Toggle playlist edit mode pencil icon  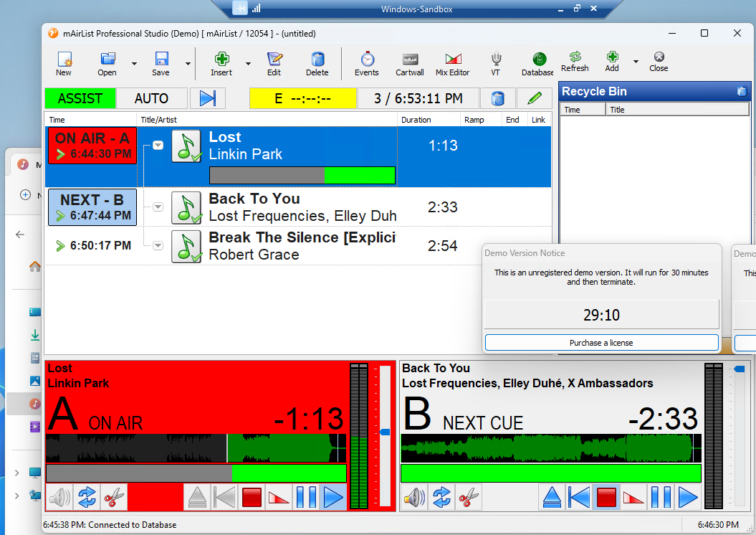tap(534, 98)
